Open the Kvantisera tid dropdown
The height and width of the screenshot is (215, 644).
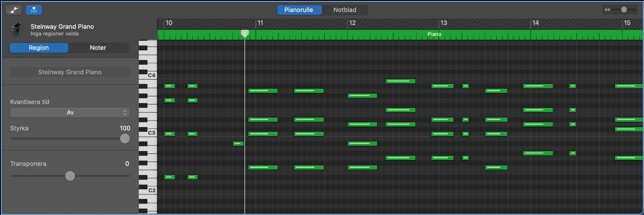tap(70, 112)
